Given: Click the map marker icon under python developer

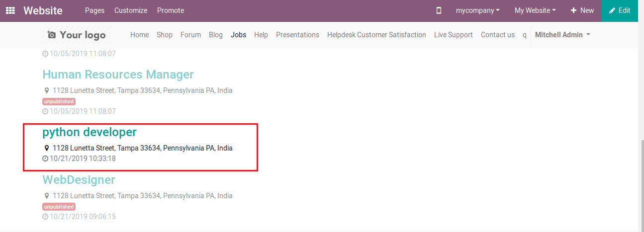Looking at the screenshot, I should 47,148.
